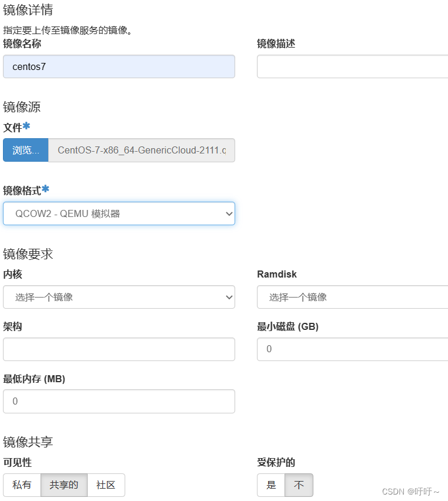Set 受保护的 to 是
Image resolution: width=448 pixels, height=501 pixels.
pyautogui.click(x=271, y=485)
